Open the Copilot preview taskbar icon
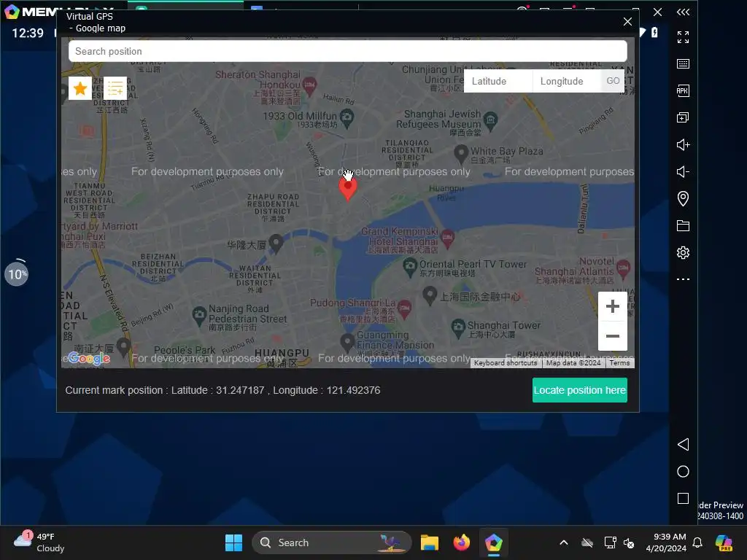747x560 pixels. (724, 542)
